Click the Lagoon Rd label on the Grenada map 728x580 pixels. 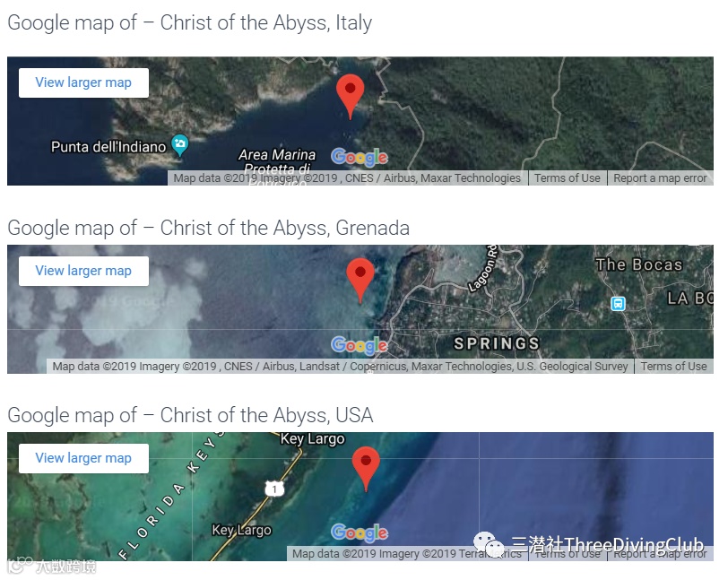(483, 269)
